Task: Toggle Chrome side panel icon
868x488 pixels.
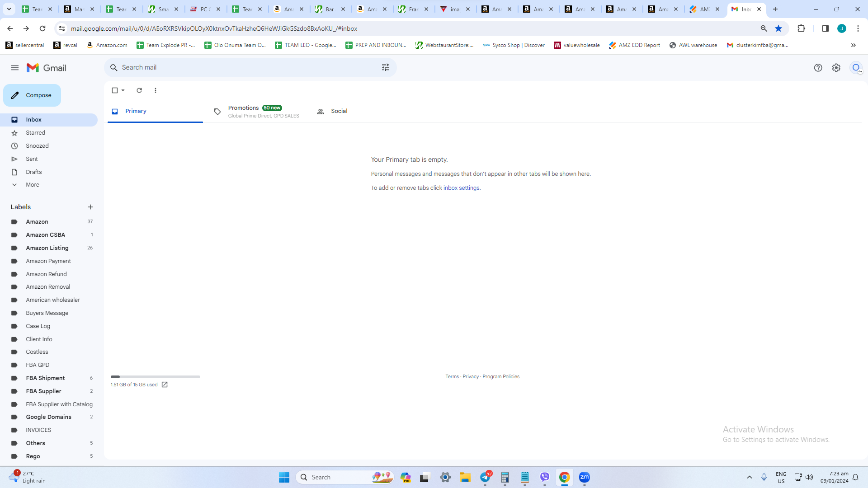Action: click(x=825, y=28)
